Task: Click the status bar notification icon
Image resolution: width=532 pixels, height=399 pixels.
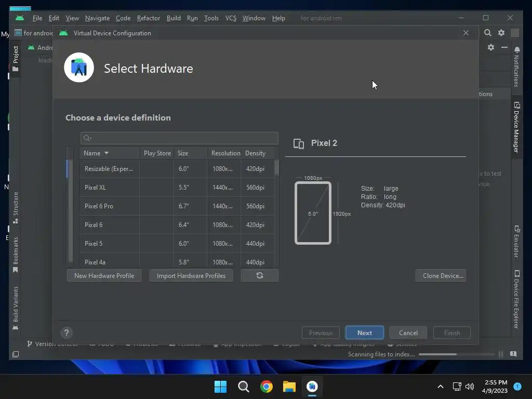Action: pos(513,354)
